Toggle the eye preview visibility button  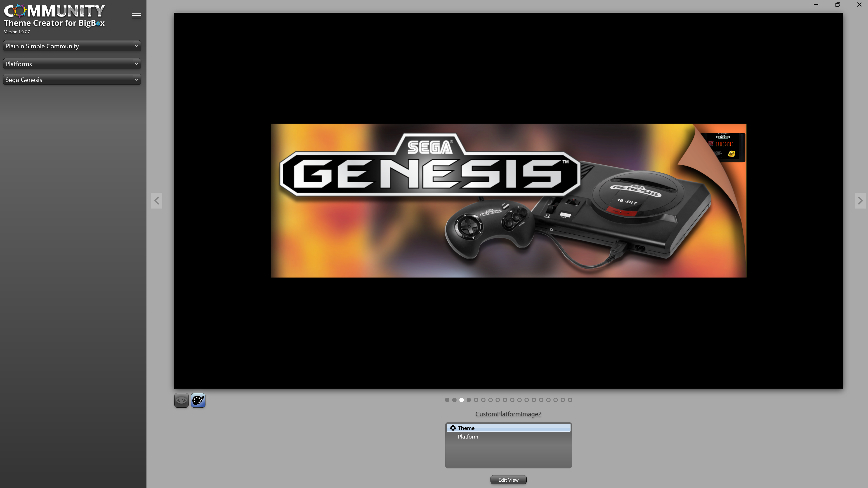point(181,400)
